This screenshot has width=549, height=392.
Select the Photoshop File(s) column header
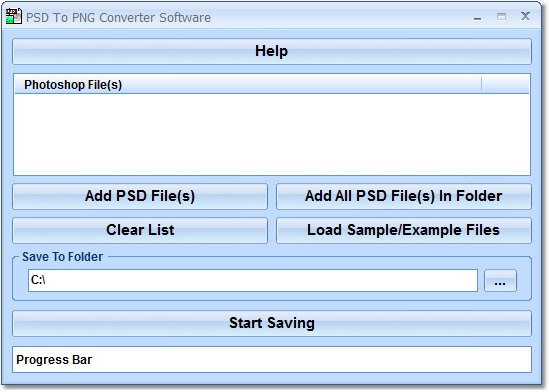pos(248,85)
